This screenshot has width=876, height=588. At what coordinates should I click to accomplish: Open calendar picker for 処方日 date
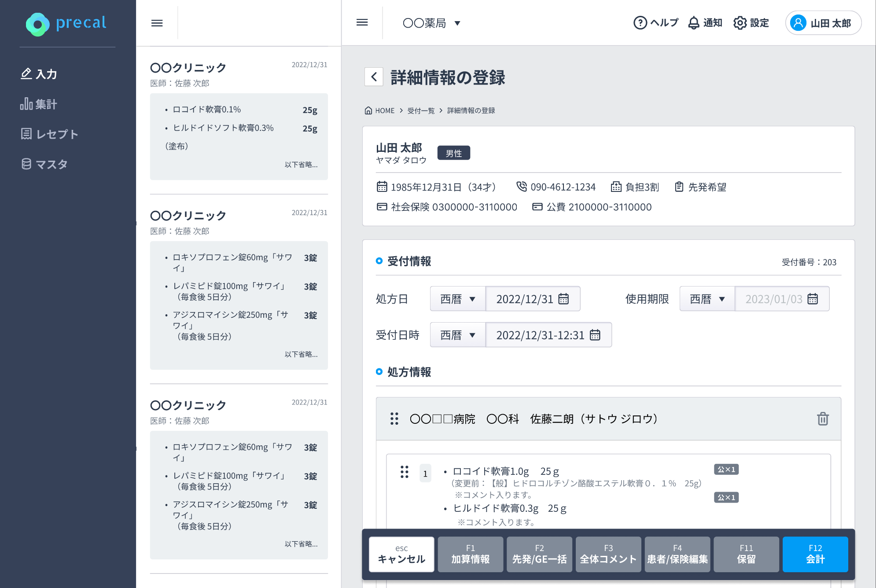pyautogui.click(x=563, y=299)
